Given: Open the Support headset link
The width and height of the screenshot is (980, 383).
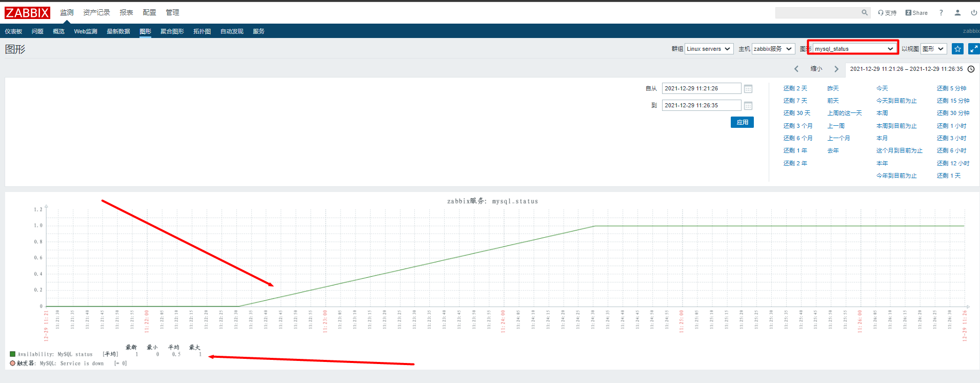Looking at the screenshot, I should [x=887, y=13].
